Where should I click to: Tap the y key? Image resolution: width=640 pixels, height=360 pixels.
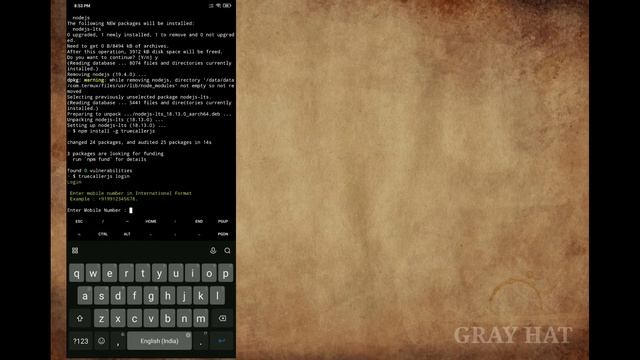159,273
